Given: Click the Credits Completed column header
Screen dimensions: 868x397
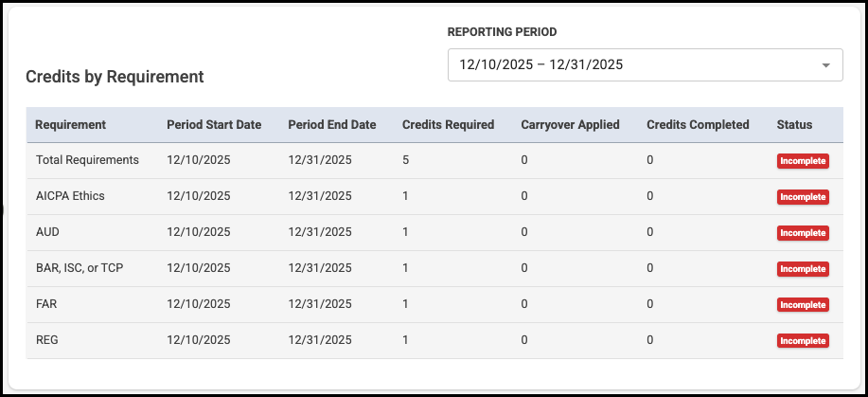Looking at the screenshot, I should coord(698,125).
